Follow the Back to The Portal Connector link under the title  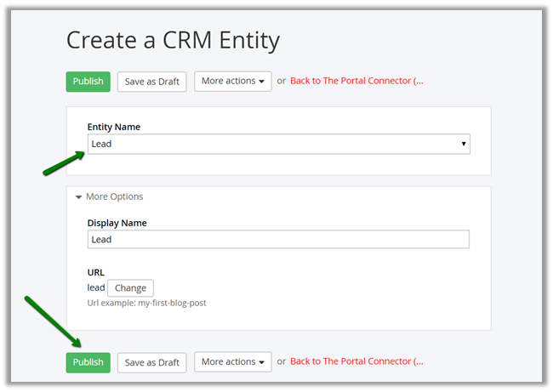356,82
